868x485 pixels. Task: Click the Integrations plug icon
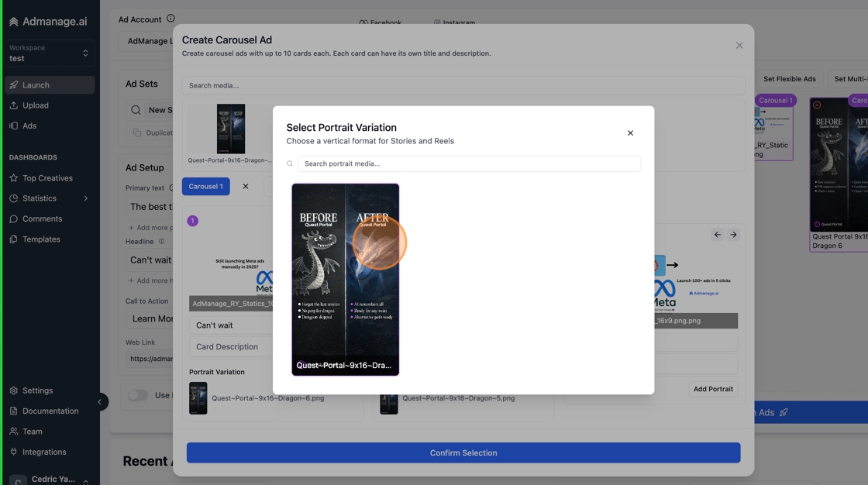tap(14, 452)
